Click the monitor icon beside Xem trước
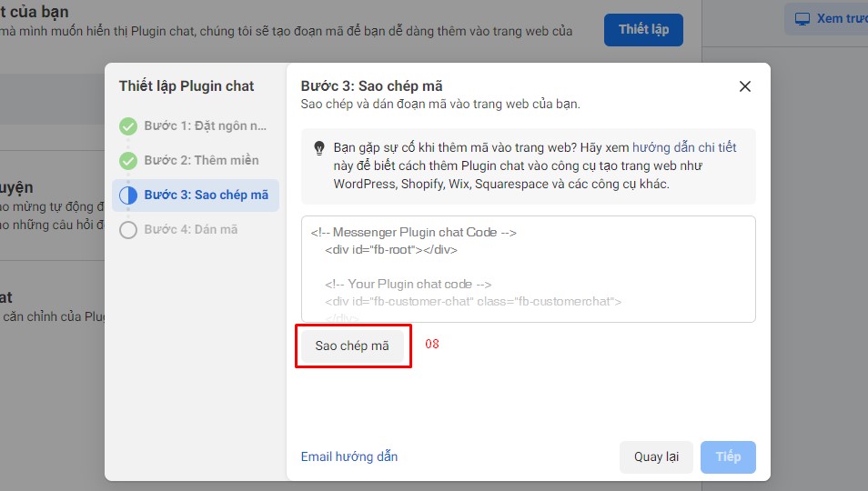The height and width of the screenshot is (491, 868). click(x=802, y=19)
